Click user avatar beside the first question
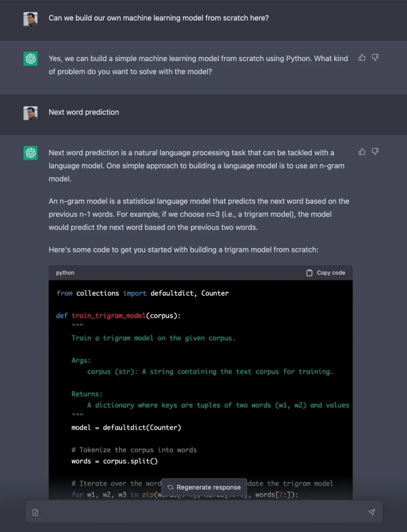The height and width of the screenshot is (532, 407). pyautogui.click(x=31, y=19)
